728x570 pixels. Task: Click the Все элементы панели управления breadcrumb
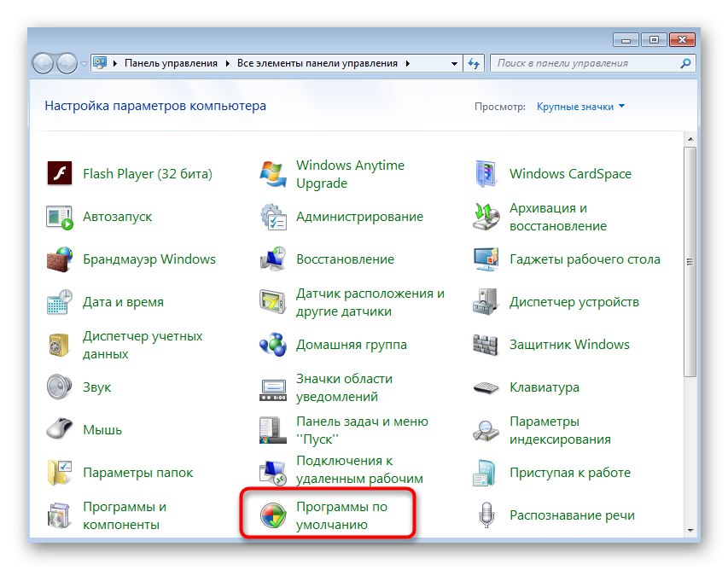(x=317, y=63)
